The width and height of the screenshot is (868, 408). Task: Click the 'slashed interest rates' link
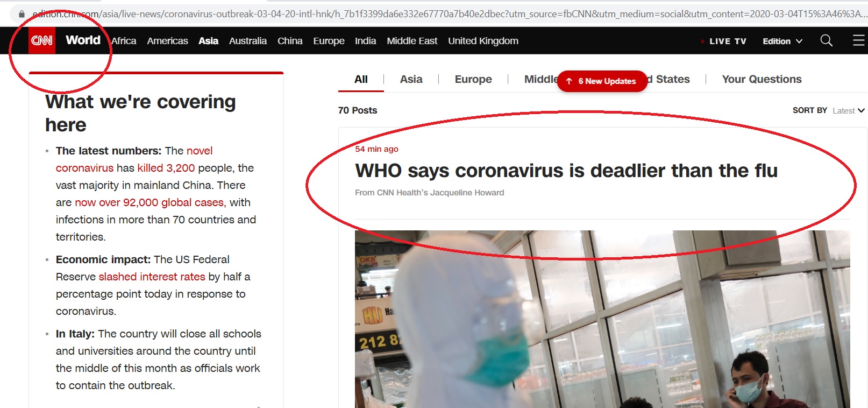pos(152,277)
